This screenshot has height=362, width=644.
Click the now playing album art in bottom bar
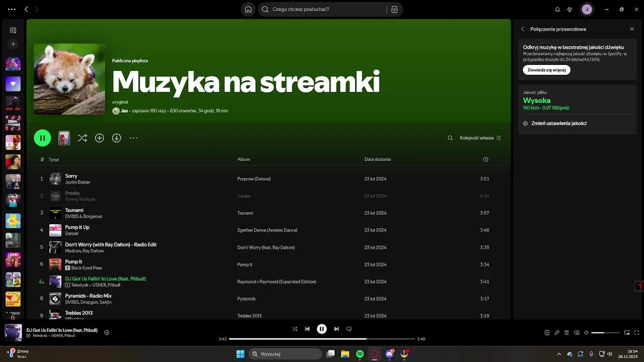click(x=13, y=332)
